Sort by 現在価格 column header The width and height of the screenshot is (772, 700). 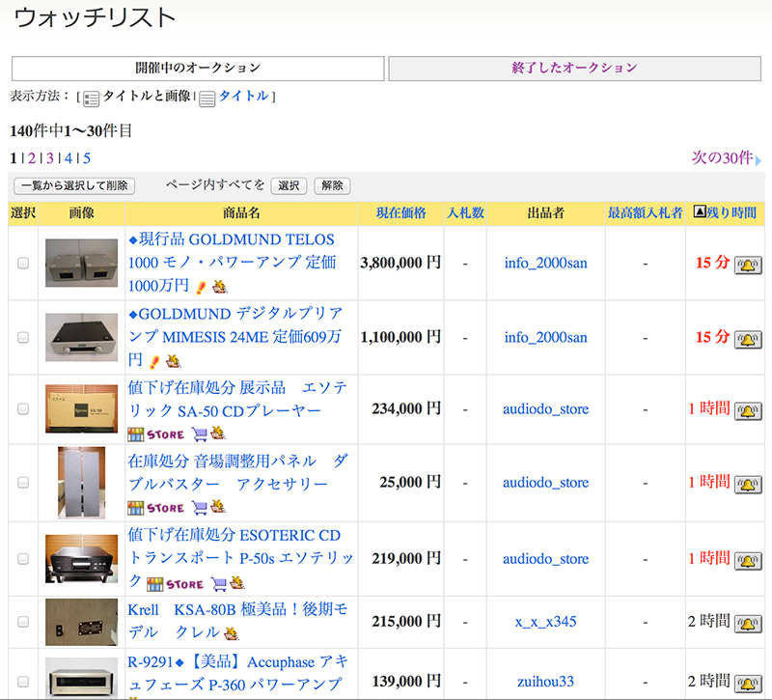(x=401, y=212)
